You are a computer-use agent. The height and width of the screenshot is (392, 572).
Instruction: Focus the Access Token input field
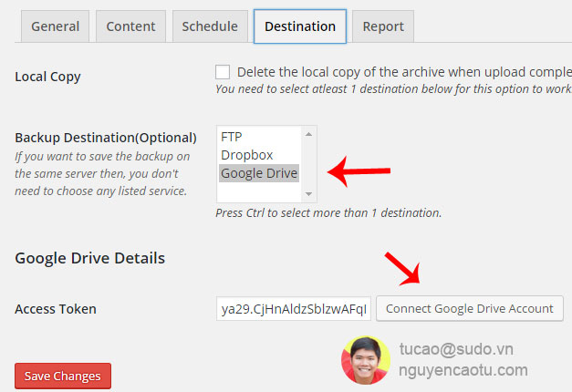[x=294, y=308]
